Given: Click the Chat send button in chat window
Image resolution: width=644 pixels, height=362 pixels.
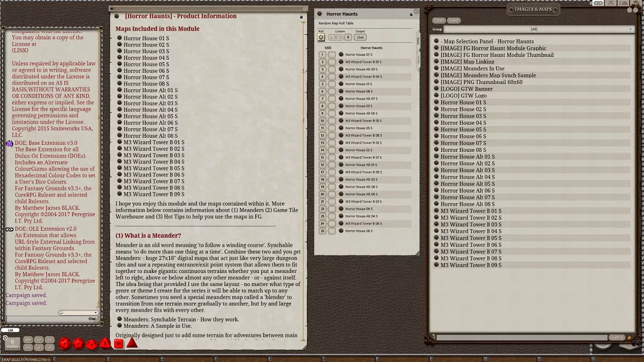Looking at the screenshot, I should pos(93,319).
